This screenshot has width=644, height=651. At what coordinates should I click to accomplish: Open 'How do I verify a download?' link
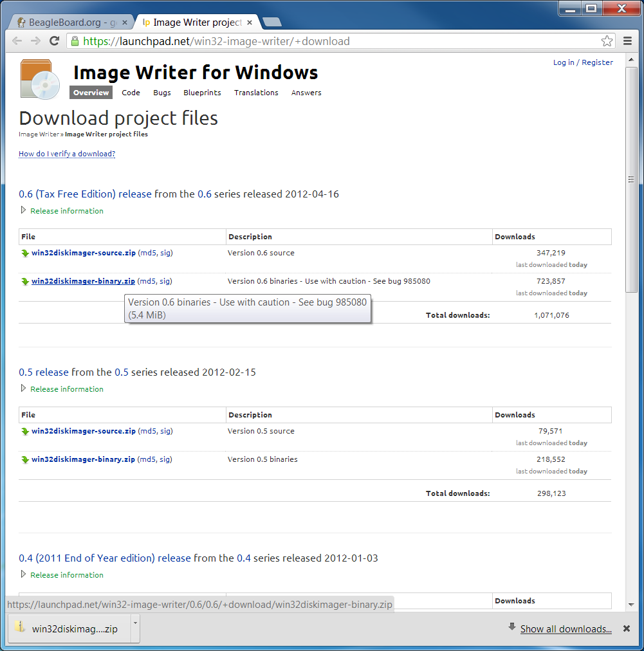(67, 154)
